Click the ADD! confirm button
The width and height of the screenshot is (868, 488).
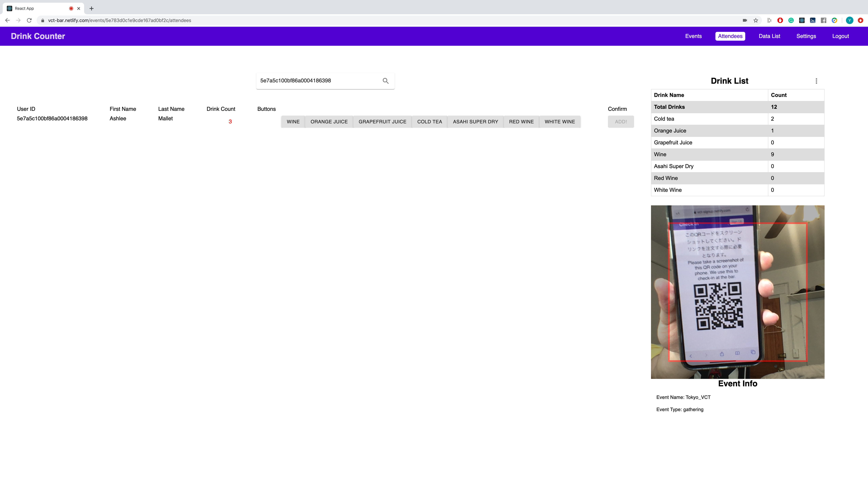point(621,122)
